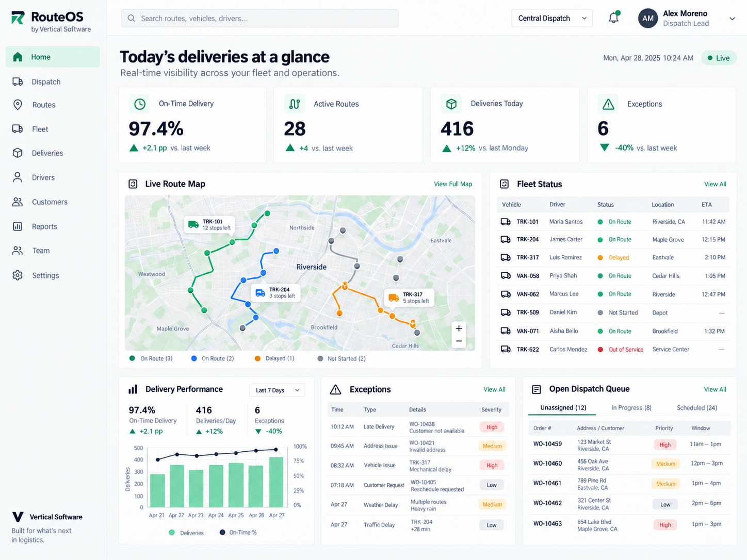747x560 pixels.
Task: Click the Open Dispatch Queue list icon
Action: [x=537, y=389]
